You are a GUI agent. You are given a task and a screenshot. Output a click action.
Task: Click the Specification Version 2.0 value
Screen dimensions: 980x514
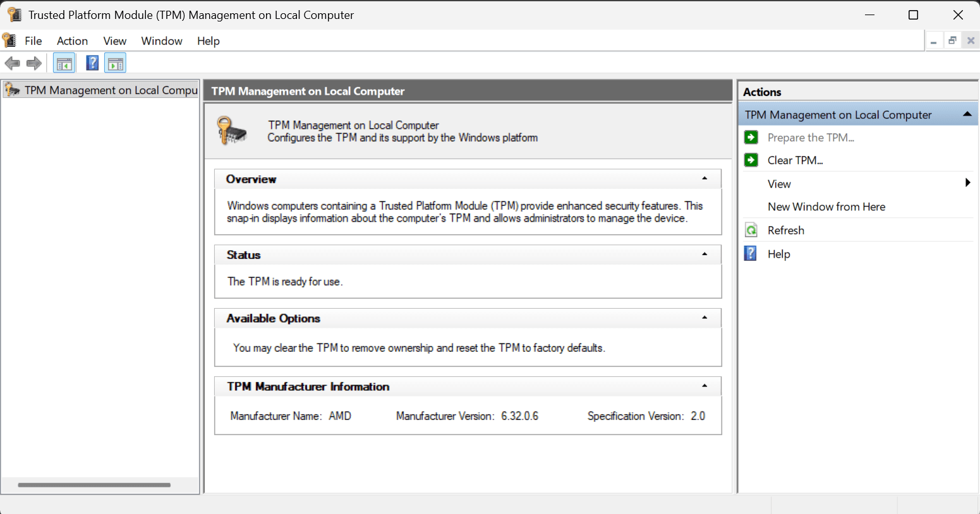[x=698, y=416]
